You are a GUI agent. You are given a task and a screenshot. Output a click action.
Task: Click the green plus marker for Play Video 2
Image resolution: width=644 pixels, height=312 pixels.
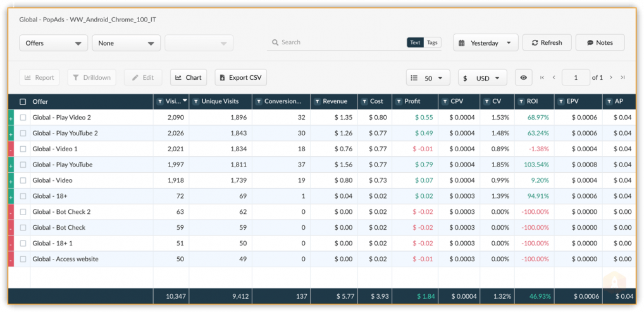11,118
